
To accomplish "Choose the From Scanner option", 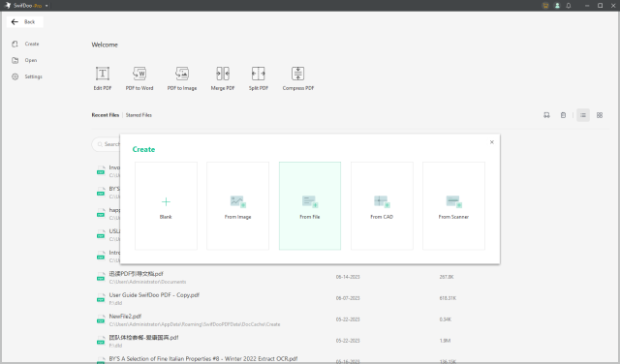I will (x=453, y=206).
